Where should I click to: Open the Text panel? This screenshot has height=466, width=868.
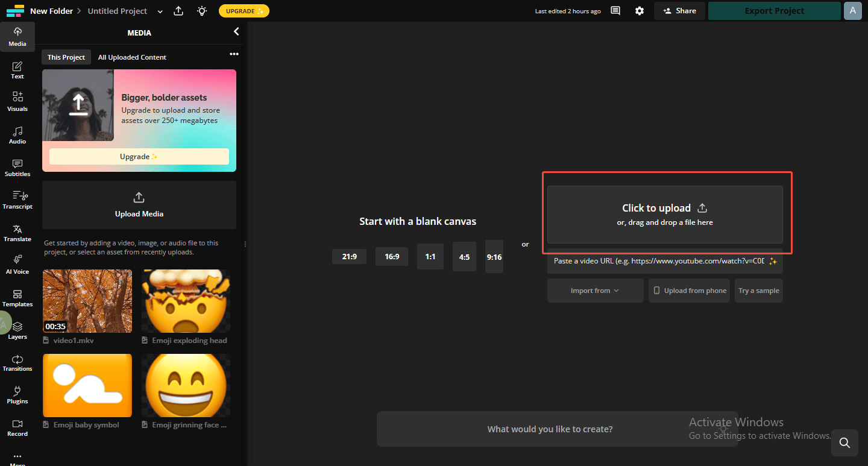point(17,70)
